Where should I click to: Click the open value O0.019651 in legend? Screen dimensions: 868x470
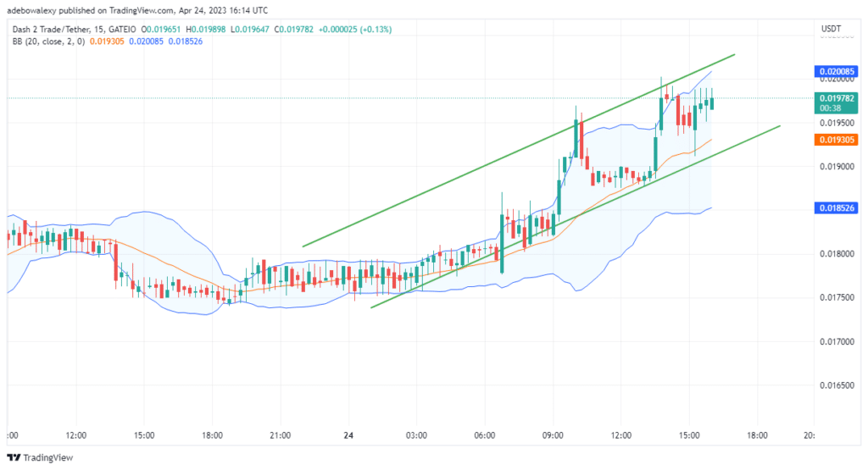coord(161,30)
